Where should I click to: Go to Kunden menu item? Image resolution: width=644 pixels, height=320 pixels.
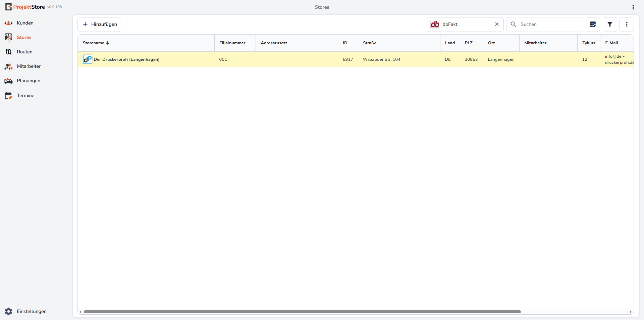[25, 23]
